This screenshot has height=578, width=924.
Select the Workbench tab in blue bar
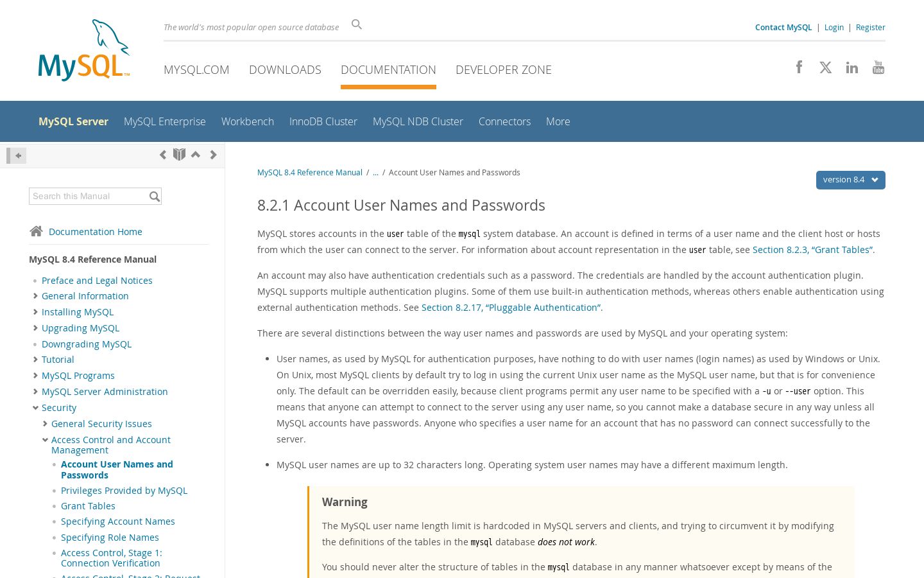248,121
